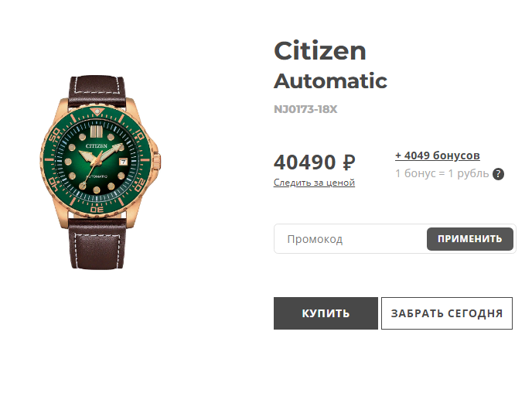Screen dimensions: 532x400
Task: Click the Citizen logo on the dial
Action: [97, 146]
